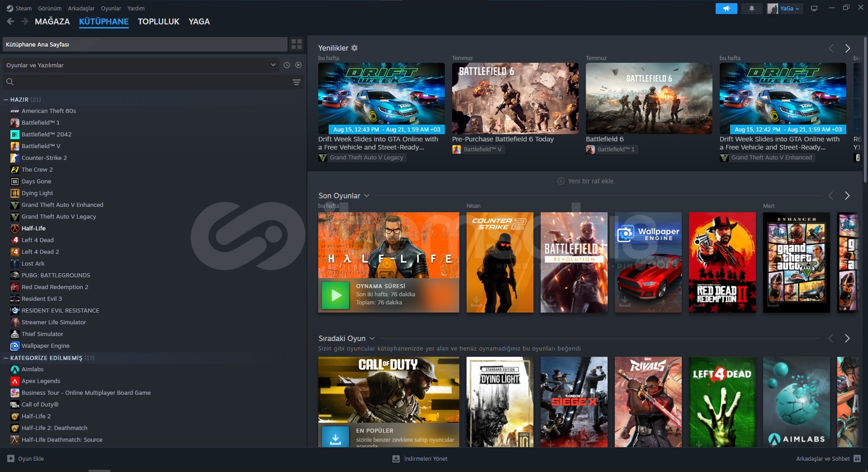Viewport: 868px width, 472px height.
Task: Open Grand Theft Auto V Legacy news tag
Action: tap(363, 158)
